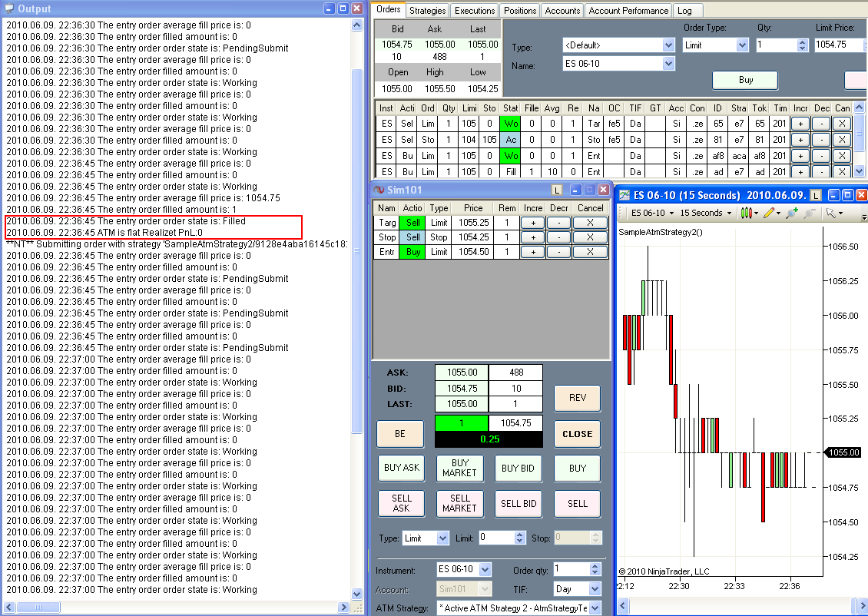Open the Order Type Limit dropdown
Image resolution: width=868 pixels, height=616 pixels.
742,45
